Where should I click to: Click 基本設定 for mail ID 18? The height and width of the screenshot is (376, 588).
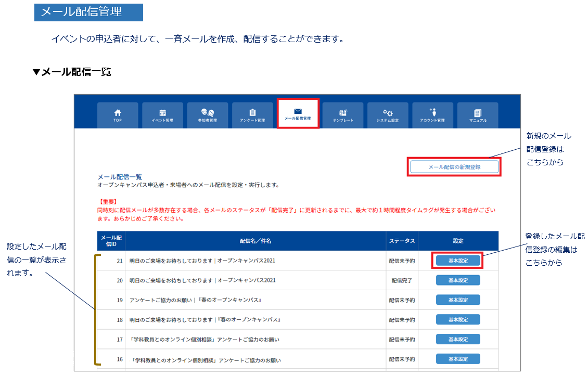[458, 319]
